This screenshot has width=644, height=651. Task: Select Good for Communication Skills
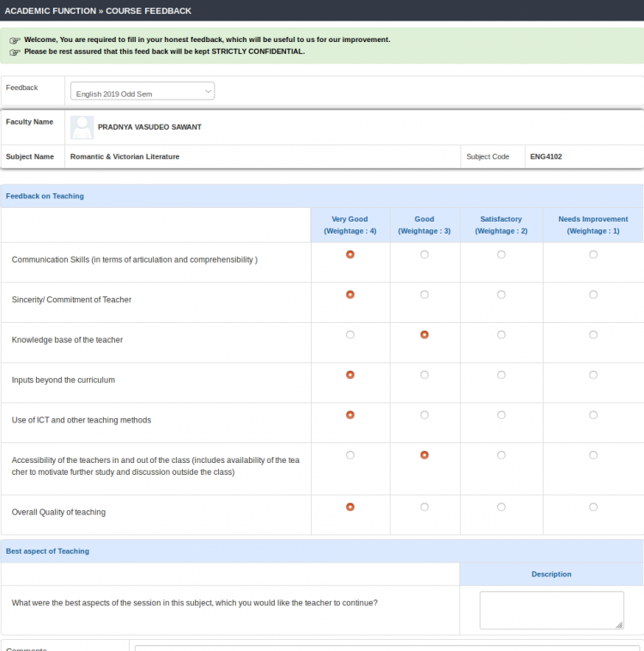point(424,254)
